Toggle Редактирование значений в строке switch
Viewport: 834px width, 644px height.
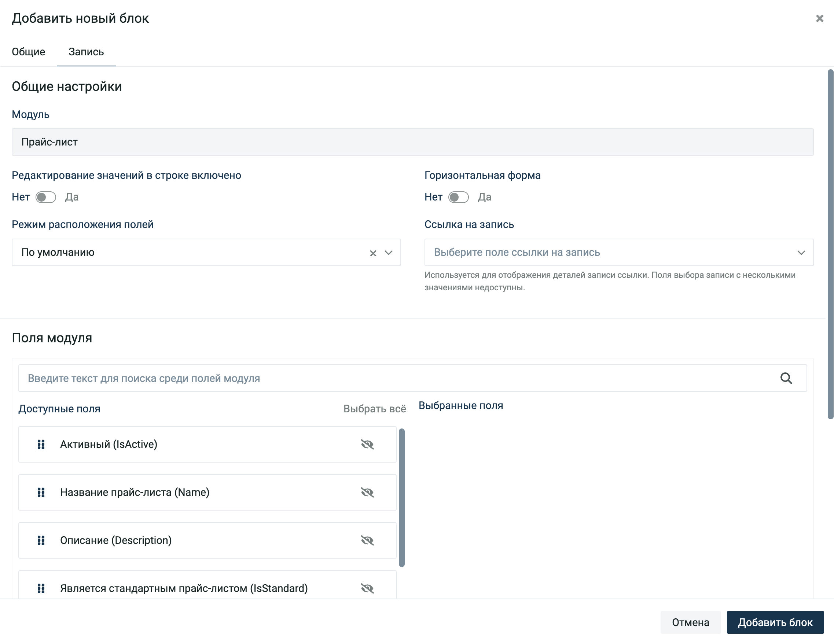tap(46, 197)
